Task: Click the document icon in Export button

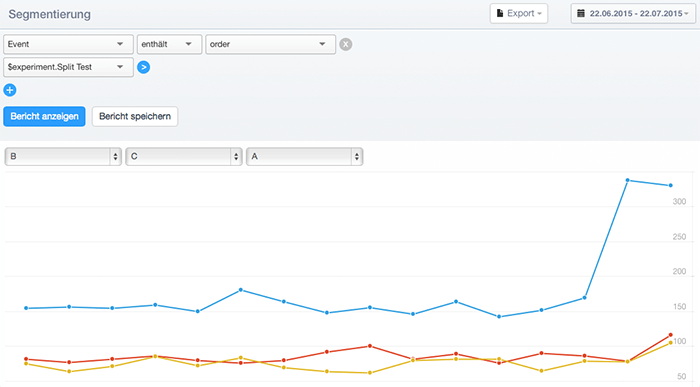Action: click(500, 13)
